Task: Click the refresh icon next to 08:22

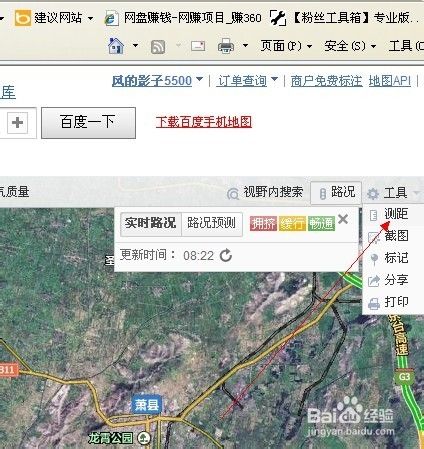Action: point(226,256)
